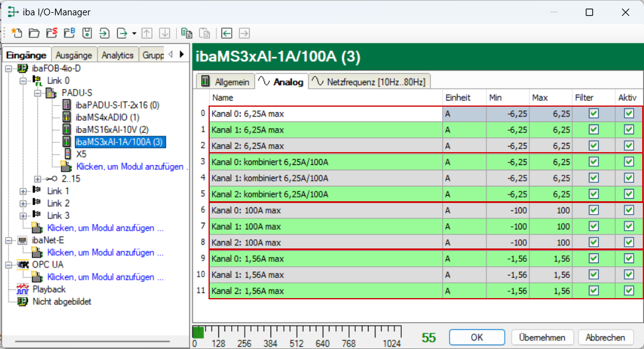The width and height of the screenshot is (644, 349).
Task: Expand the Link 1 tree node
Action: 23,191
